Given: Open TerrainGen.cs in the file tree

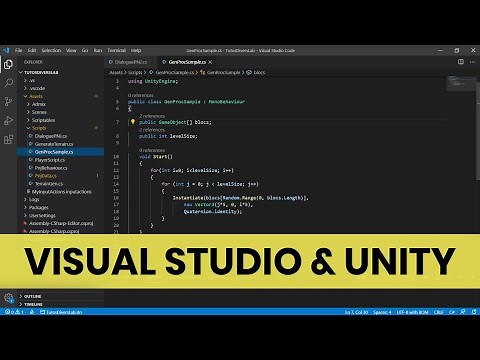Looking at the screenshot, I should 49,184.
